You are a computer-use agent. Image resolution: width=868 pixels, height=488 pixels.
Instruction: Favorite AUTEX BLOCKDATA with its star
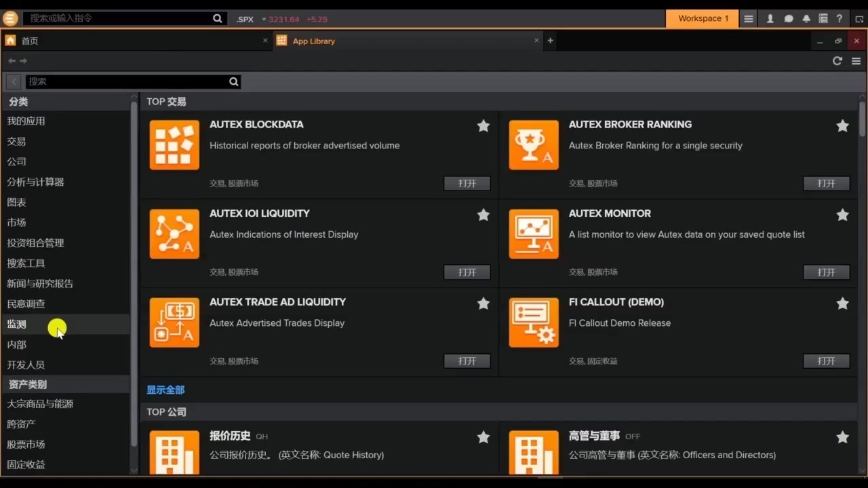(x=483, y=125)
